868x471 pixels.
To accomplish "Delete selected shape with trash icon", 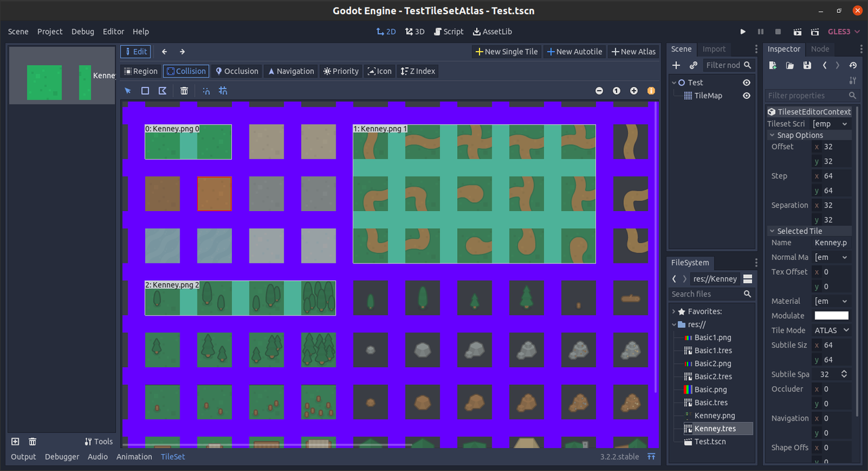I will point(184,91).
